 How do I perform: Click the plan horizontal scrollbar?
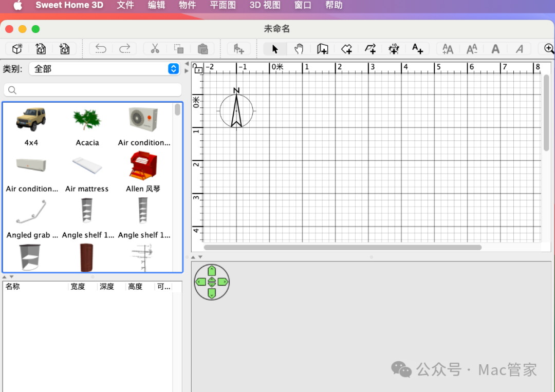(343, 247)
